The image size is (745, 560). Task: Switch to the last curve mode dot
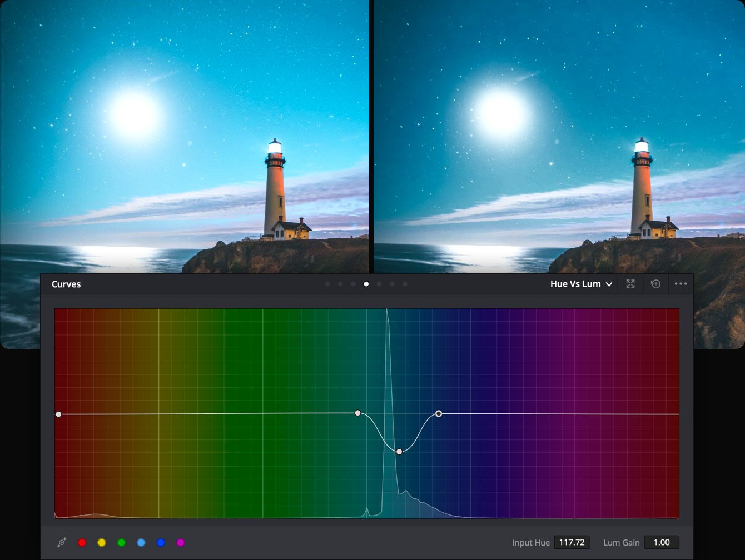pos(405,284)
